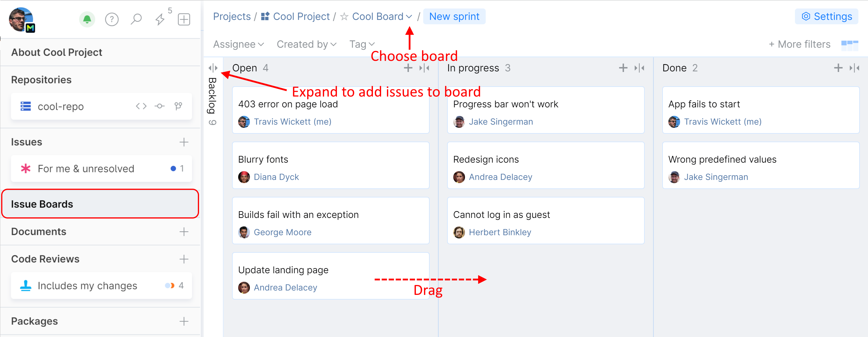Click the green notifications bell icon
868x337 pixels.
87,19
